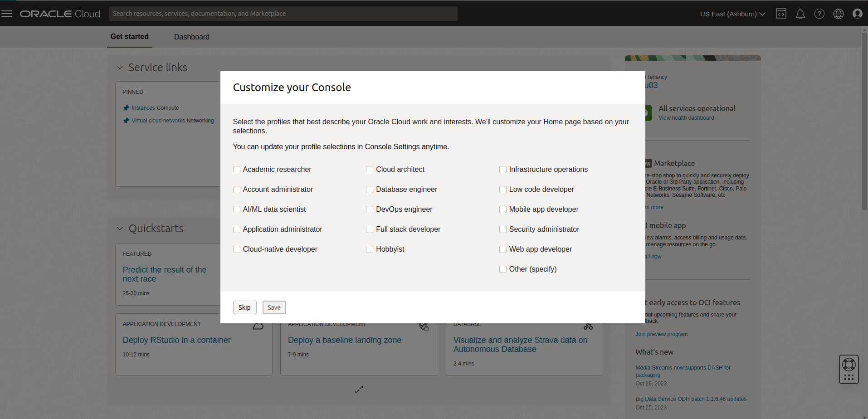Click the Save button
Screen dimensions: 868x419
274,307
